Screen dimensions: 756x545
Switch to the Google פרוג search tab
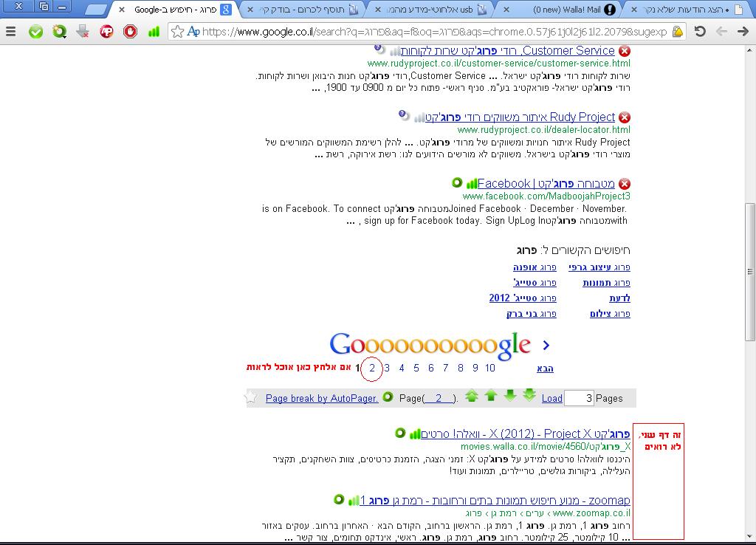tap(176, 9)
